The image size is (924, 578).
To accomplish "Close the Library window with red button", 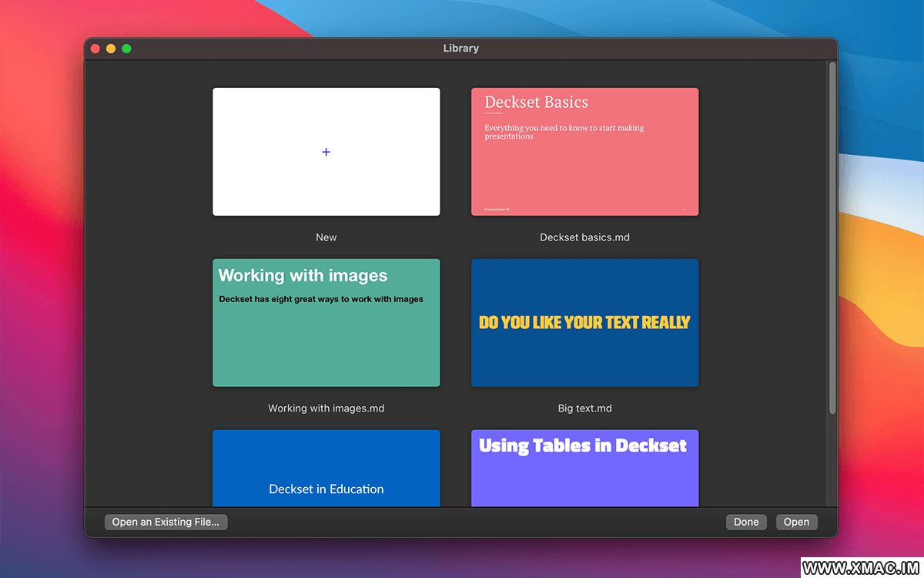I will pos(95,49).
